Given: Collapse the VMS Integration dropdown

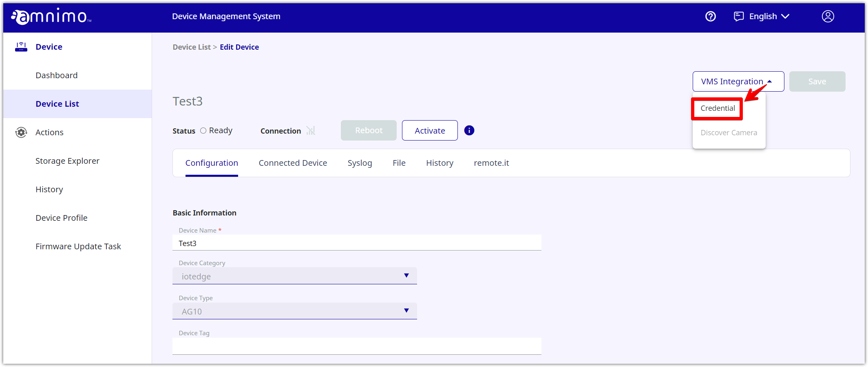Looking at the screenshot, I should pos(738,81).
